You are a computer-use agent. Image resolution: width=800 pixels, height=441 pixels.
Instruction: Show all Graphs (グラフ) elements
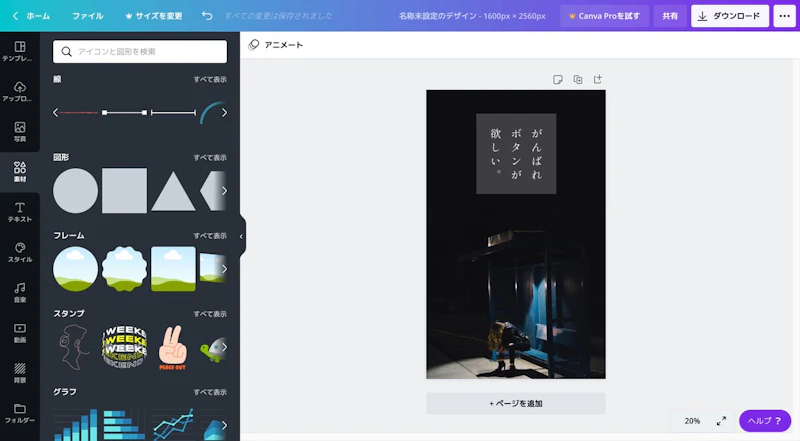[210, 391]
